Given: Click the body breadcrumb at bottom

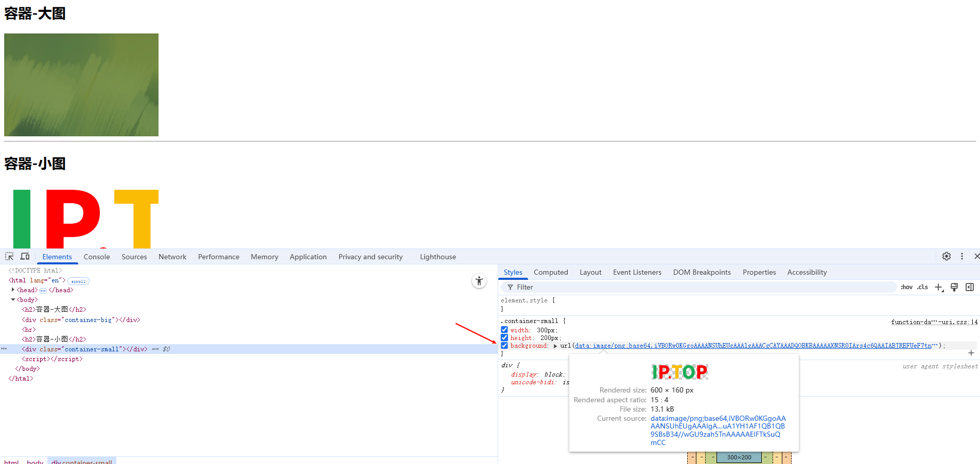Looking at the screenshot, I should coord(35,461).
